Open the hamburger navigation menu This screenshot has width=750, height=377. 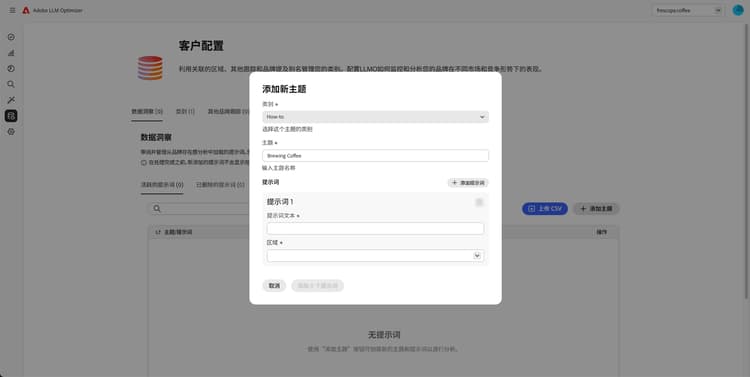point(12,10)
